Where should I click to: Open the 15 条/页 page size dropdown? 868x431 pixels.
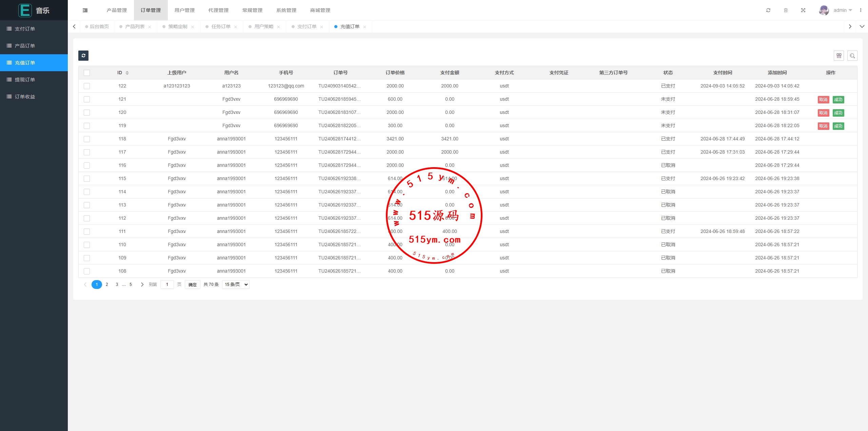[236, 285]
